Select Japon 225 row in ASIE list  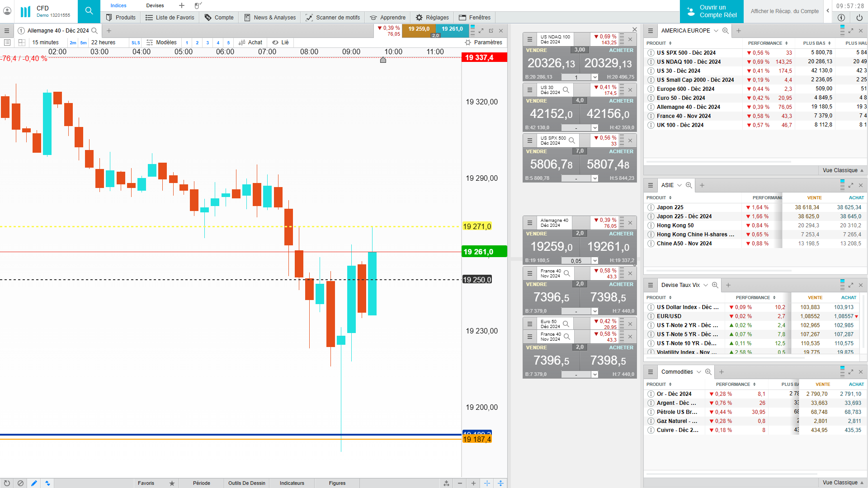[670, 207]
